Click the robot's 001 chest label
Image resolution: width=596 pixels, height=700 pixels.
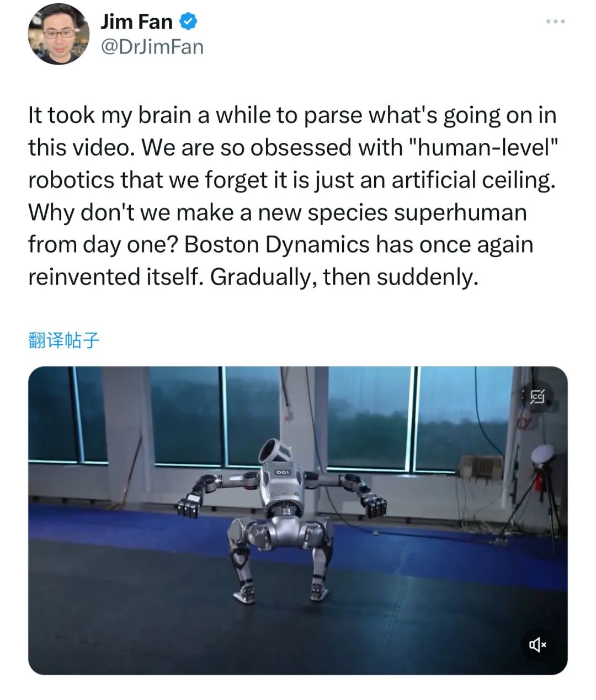[x=283, y=473]
